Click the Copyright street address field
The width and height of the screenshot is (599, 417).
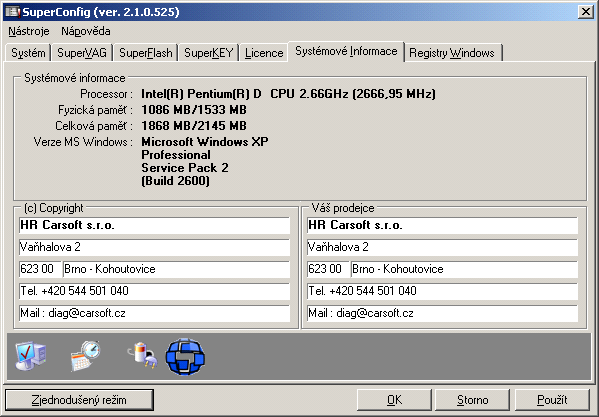[x=154, y=247]
